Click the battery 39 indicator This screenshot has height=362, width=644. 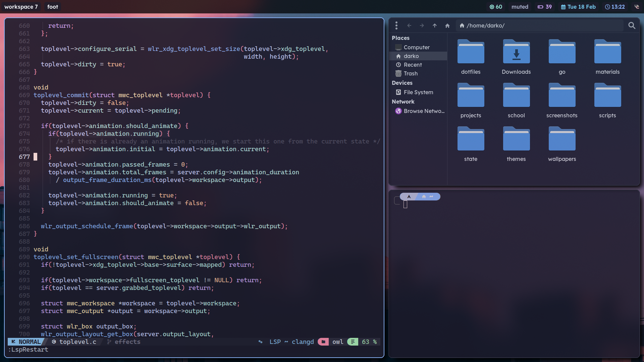(x=545, y=7)
